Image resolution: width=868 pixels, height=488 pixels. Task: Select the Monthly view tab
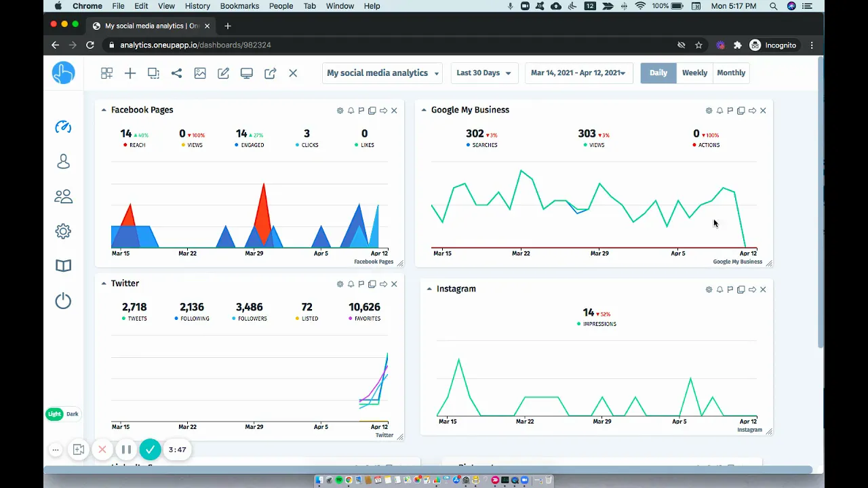coord(731,73)
